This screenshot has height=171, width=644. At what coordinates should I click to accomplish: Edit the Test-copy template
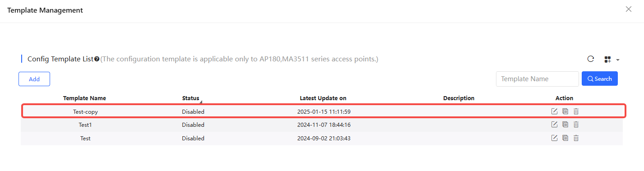tap(555, 111)
